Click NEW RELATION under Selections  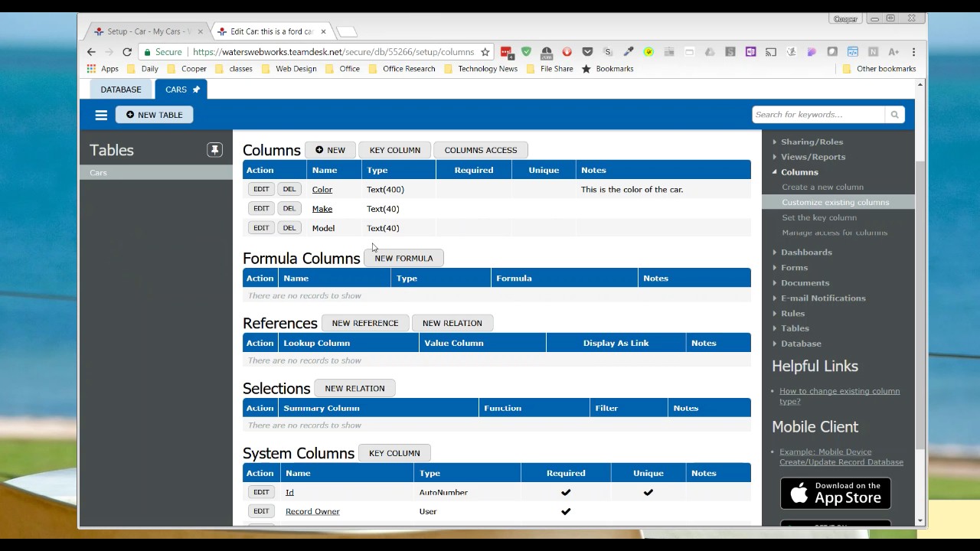click(x=354, y=388)
